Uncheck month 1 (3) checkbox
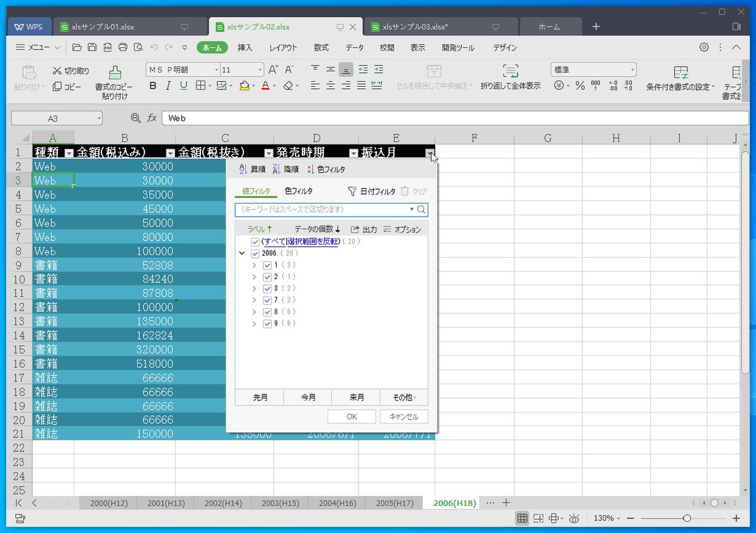Viewport: 756px width, 533px height. coord(267,265)
